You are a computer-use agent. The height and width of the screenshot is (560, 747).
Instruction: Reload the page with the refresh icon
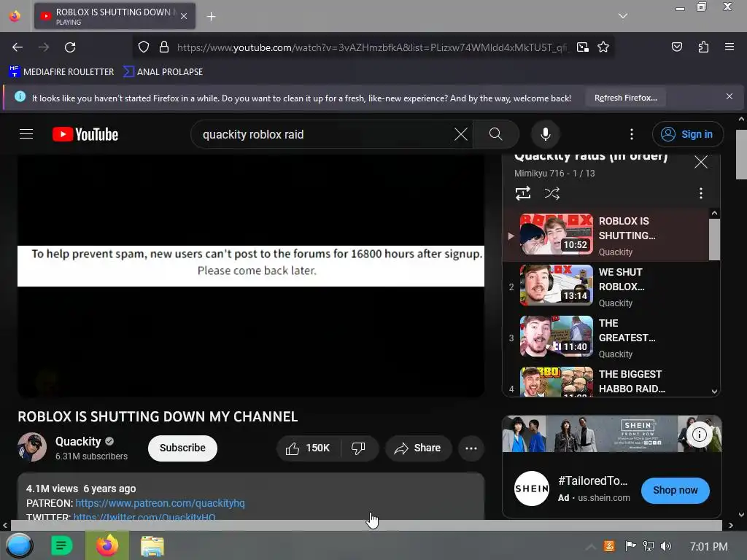pos(70,47)
